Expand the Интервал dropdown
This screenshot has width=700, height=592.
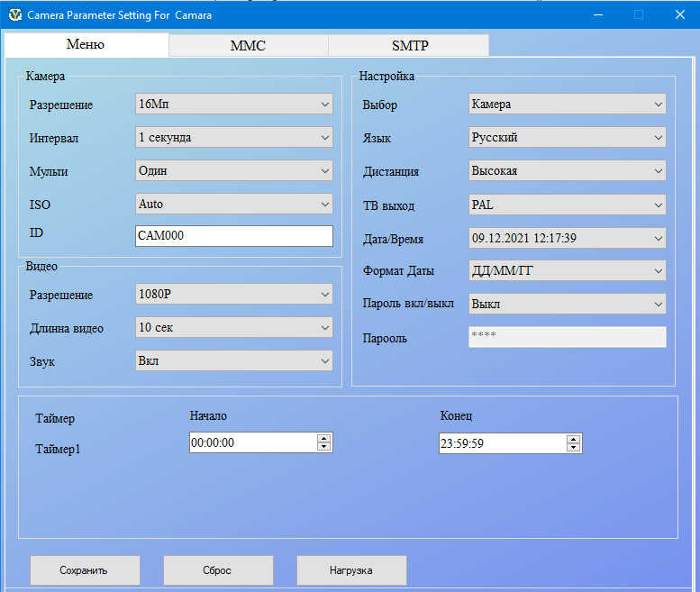pos(233,138)
